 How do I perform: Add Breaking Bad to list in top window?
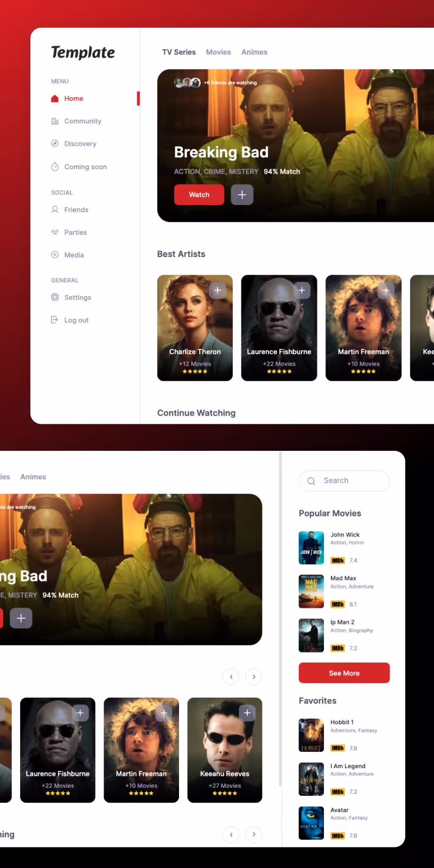point(242,195)
